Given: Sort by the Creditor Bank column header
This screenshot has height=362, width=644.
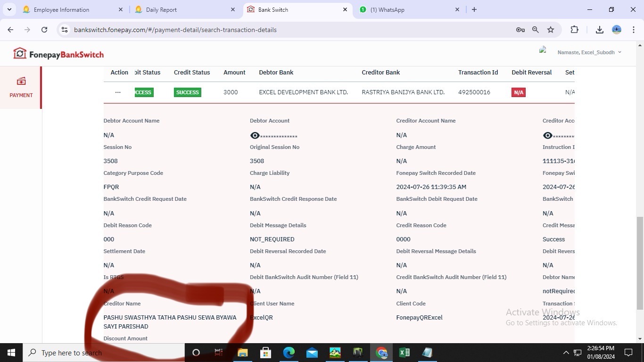Looking at the screenshot, I should pyautogui.click(x=381, y=73).
